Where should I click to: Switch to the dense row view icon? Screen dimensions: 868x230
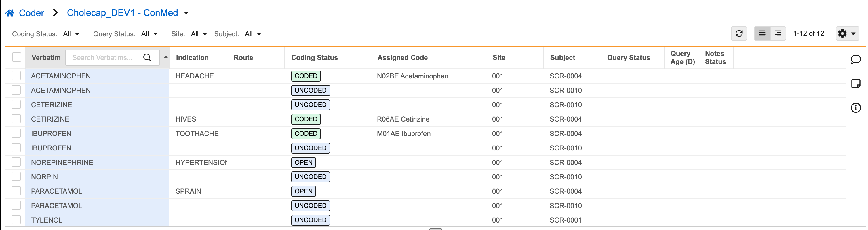762,34
